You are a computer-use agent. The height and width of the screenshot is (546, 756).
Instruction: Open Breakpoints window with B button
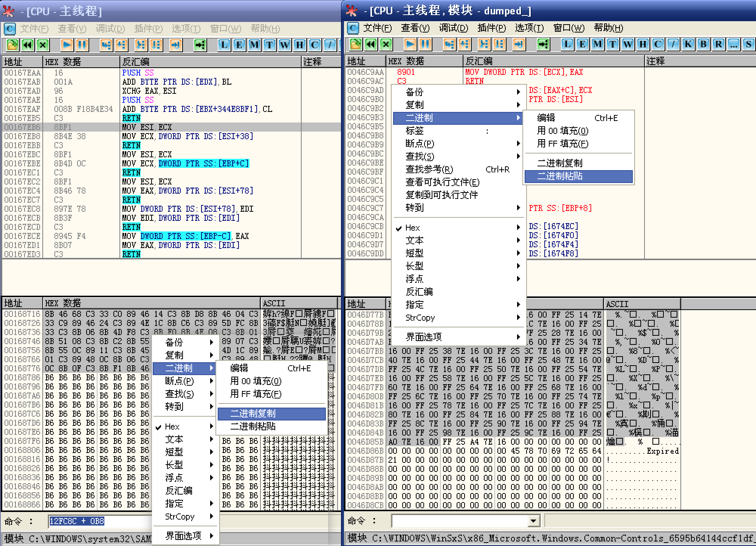[703, 44]
